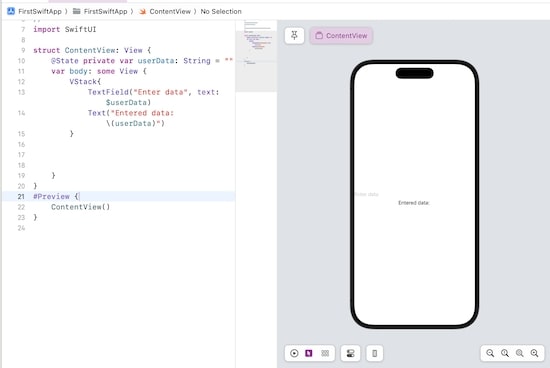Zoom preview canvas to fit

[x=519, y=353]
